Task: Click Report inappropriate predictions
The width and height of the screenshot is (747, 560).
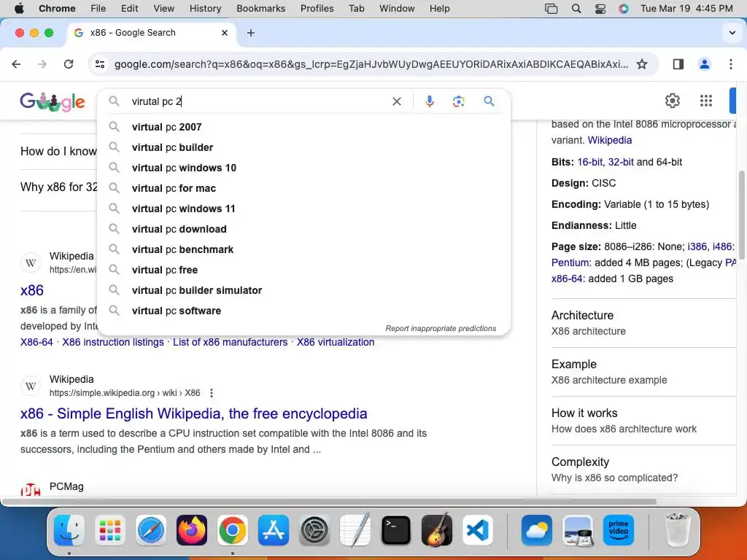Action: click(441, 329)
